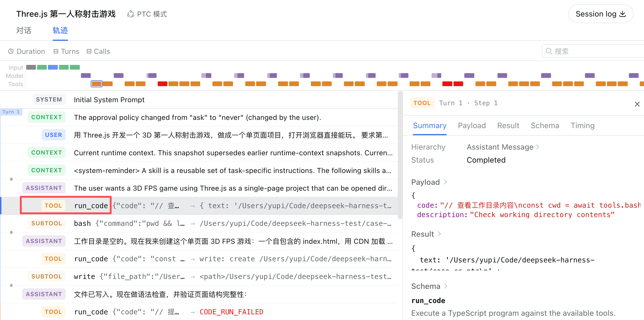Click the result text: '/Users/yupi/Code' line
Screen dimensions: 644x320
507,260
